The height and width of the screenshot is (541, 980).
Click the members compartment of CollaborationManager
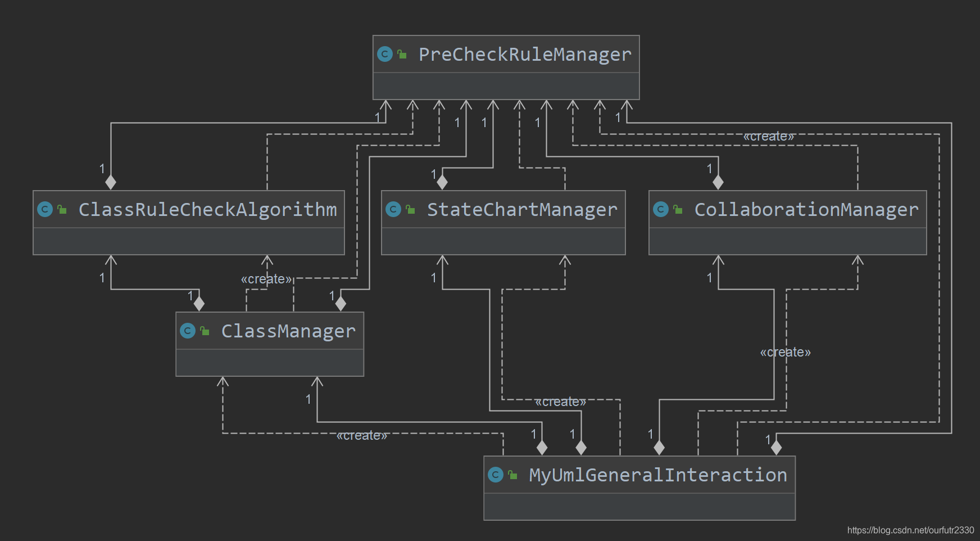coord(788,241)
